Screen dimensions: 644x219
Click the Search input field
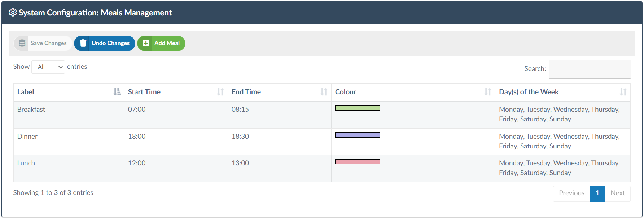point(590,69)
